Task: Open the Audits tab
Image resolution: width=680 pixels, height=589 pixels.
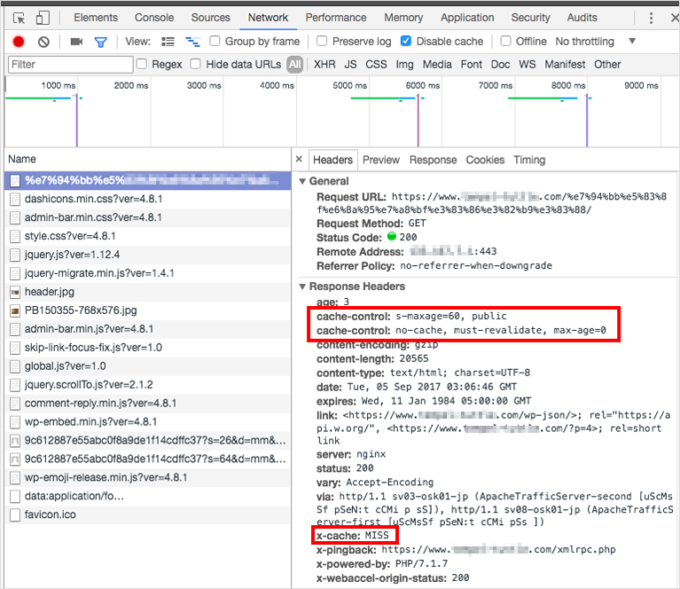Action: pos(582,18)
